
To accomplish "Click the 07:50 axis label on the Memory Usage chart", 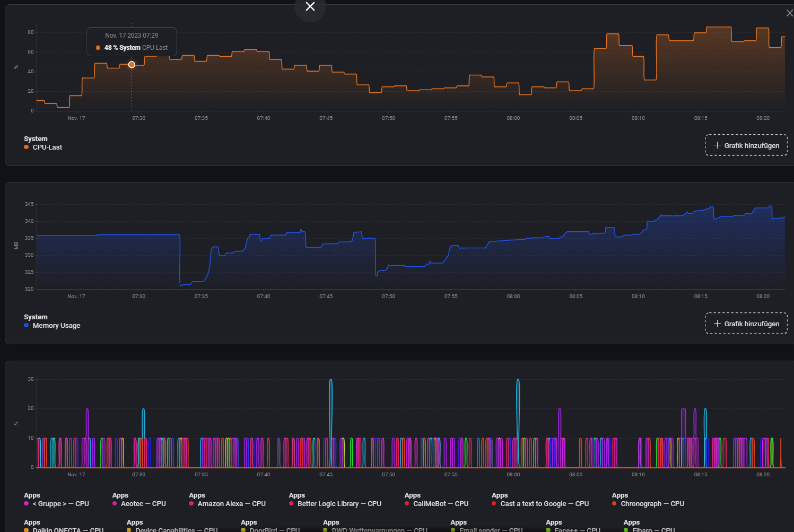I will (388, 296).
